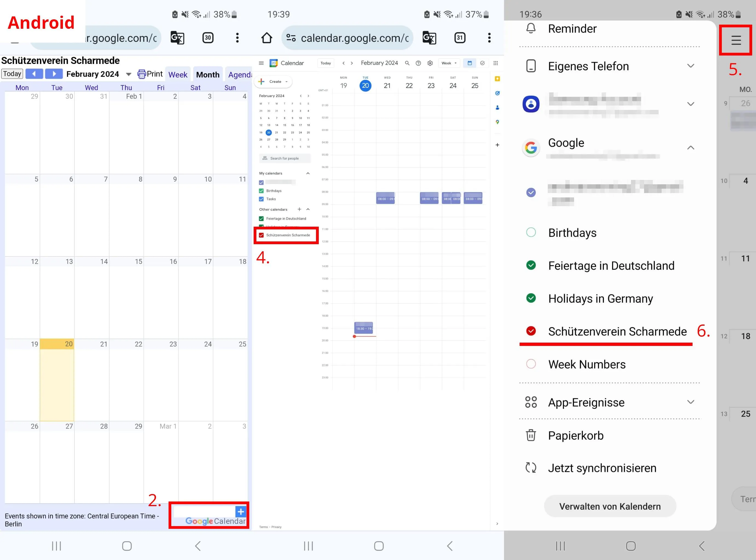The image size is (756, 560).
Task: Toggle Birthdays checkbox in My calendars
Action: tap(261, 191)
